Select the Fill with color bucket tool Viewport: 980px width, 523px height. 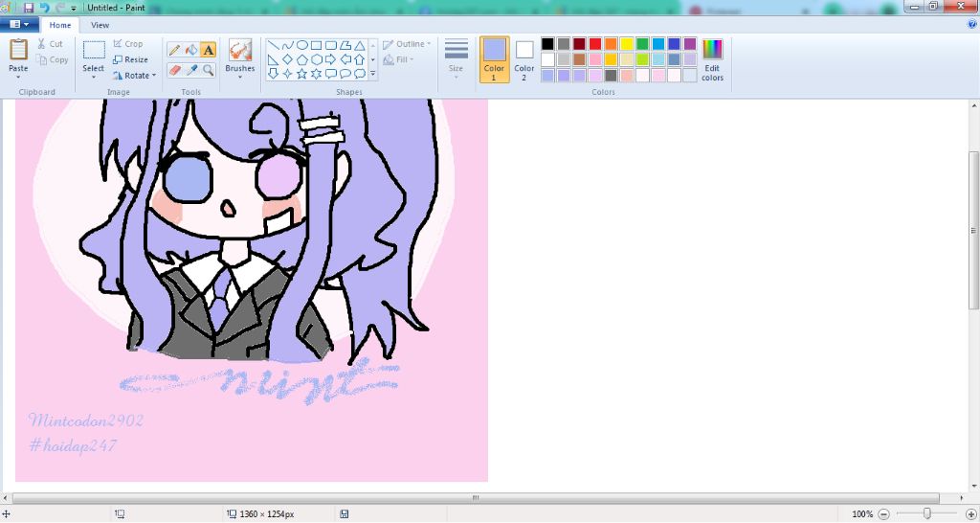[x=191, y=50]
